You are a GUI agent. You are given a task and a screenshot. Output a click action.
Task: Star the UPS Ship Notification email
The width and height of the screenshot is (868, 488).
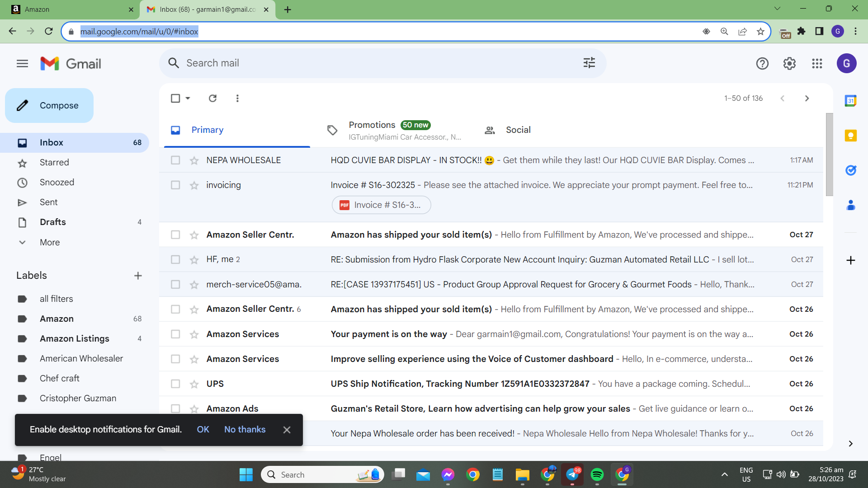click(194, 384)
